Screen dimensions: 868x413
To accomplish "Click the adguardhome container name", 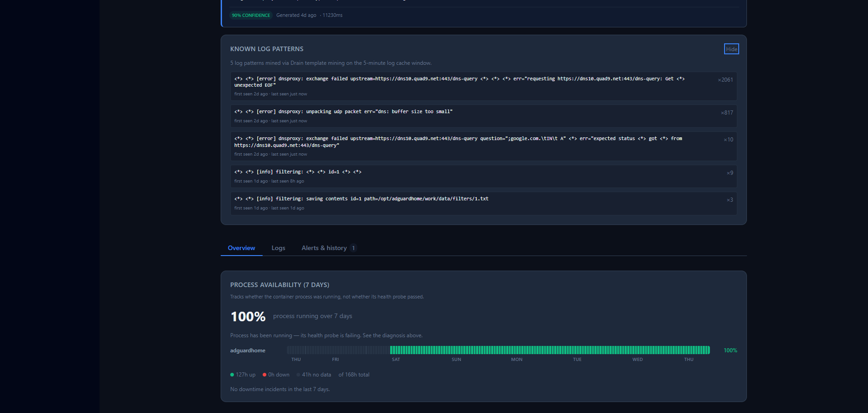I will tap(248, 350).
